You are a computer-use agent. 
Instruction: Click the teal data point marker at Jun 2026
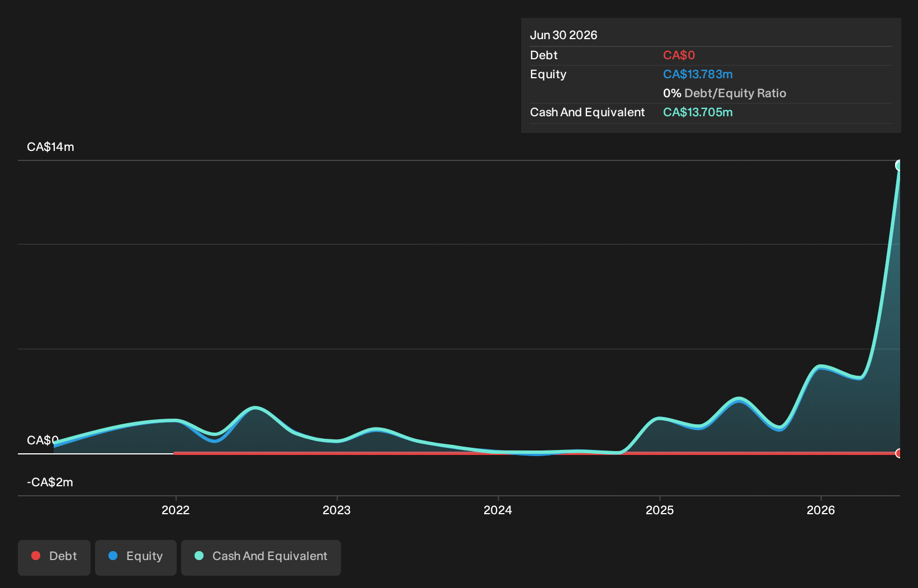point(899,165)
